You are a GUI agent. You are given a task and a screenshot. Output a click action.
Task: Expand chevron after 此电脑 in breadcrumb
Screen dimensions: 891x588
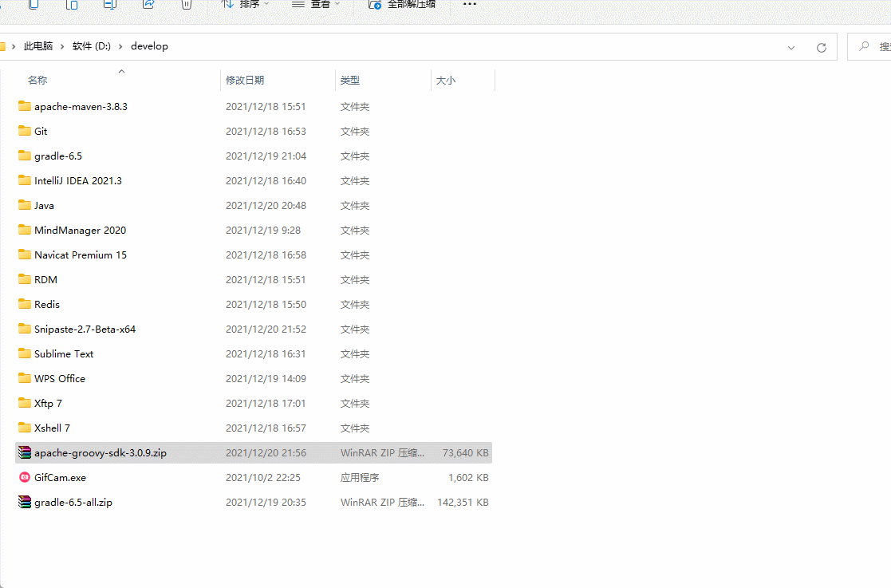[x=62, y=46]
